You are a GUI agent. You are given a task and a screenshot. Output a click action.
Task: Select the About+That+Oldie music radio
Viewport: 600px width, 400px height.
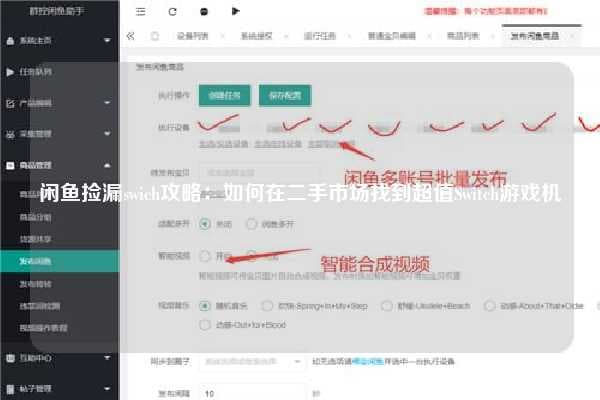489,306
